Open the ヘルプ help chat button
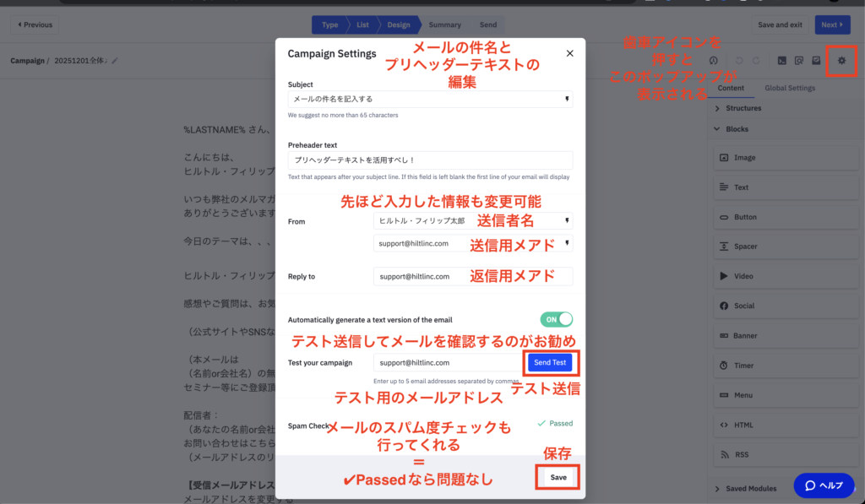 824,485
